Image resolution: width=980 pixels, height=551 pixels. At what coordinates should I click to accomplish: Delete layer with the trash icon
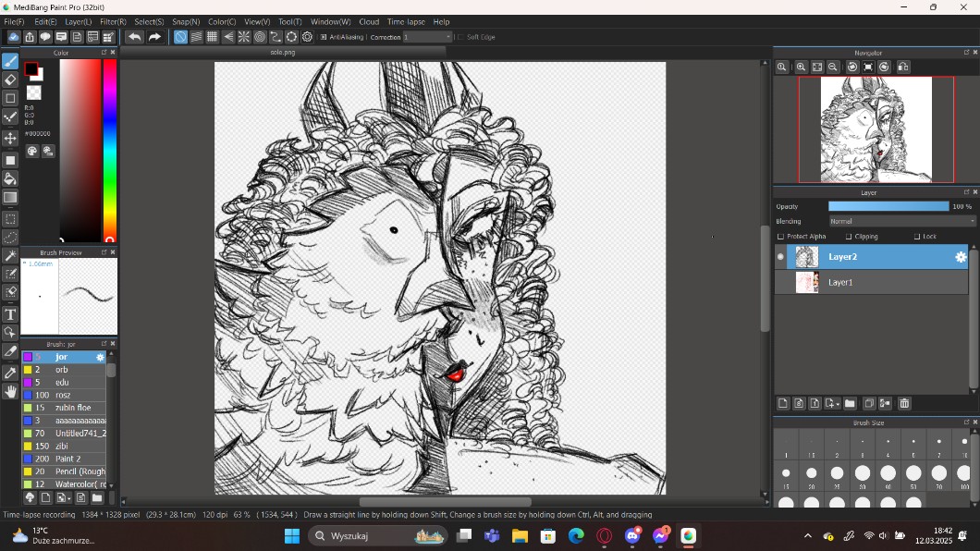[904, 403]
